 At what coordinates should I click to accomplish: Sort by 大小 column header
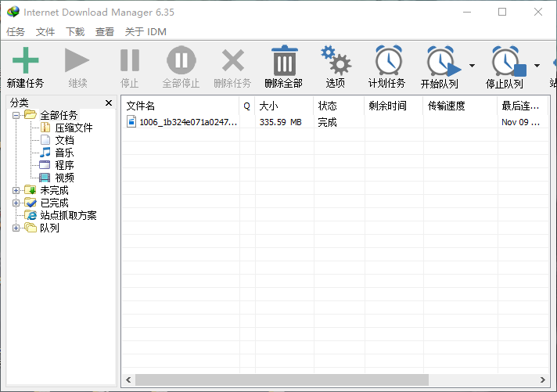coord(284,106)
